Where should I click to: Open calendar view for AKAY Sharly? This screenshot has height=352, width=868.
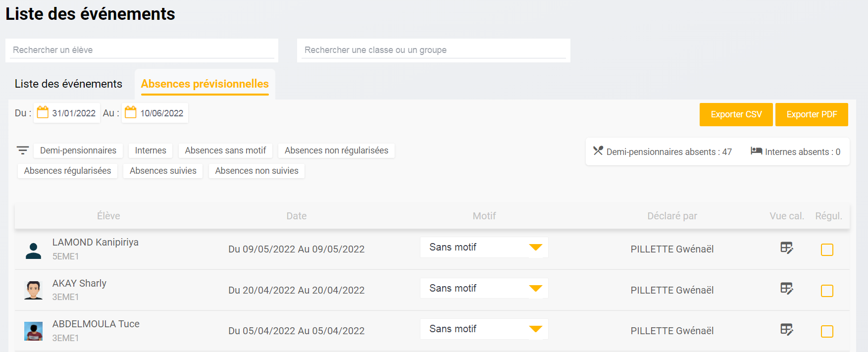click(x=786, y=289)
